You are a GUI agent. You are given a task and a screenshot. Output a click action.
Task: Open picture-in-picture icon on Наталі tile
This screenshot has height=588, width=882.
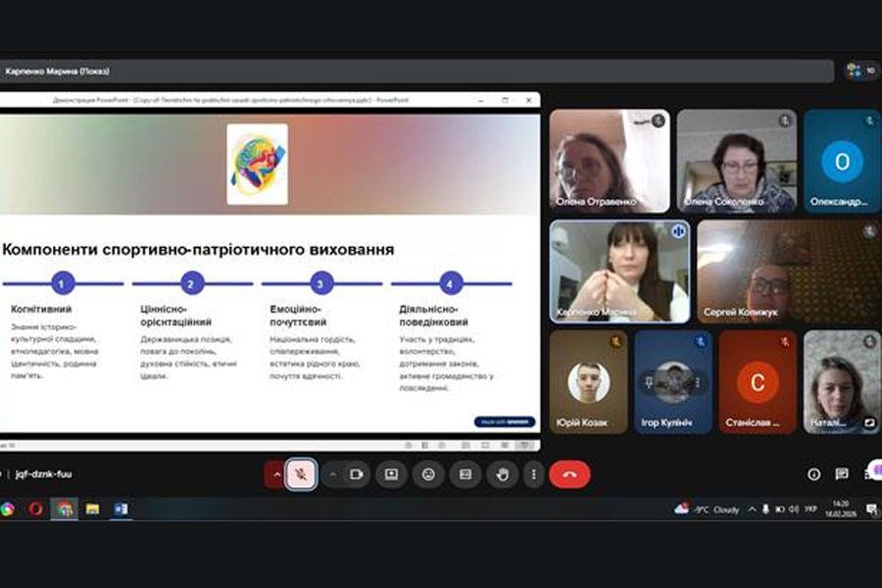point(869,422)
